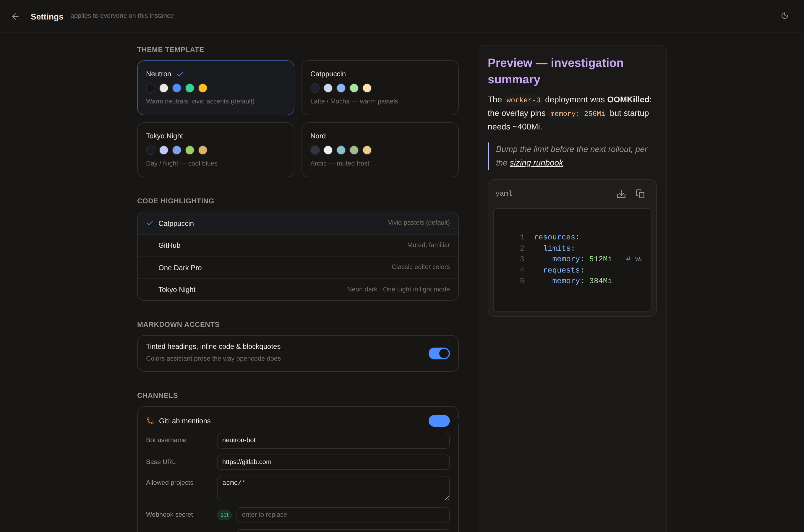
Task: Copy the yaml code block
Action: pyautogui.click(x=640, y=194)
